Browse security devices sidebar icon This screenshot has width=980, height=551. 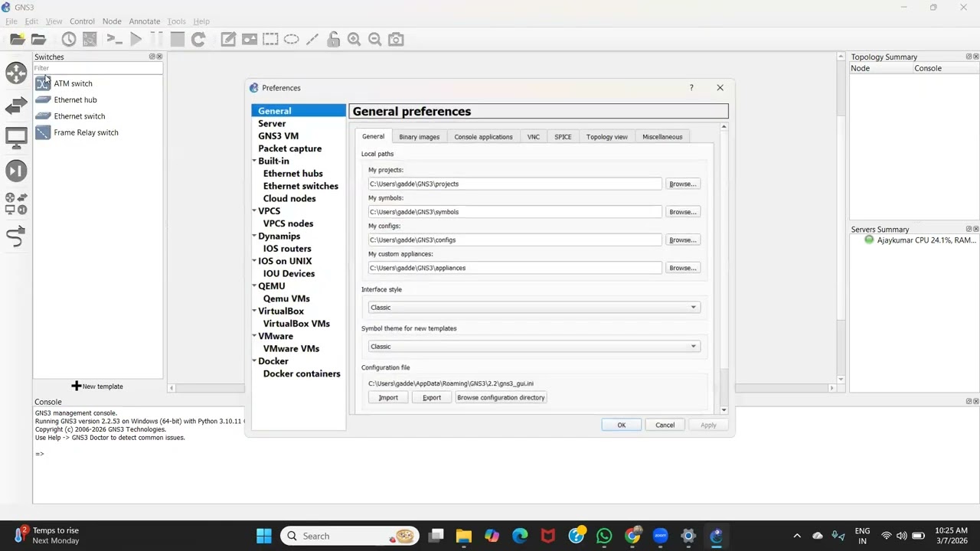pyautogui.click(x=16, y=171)
